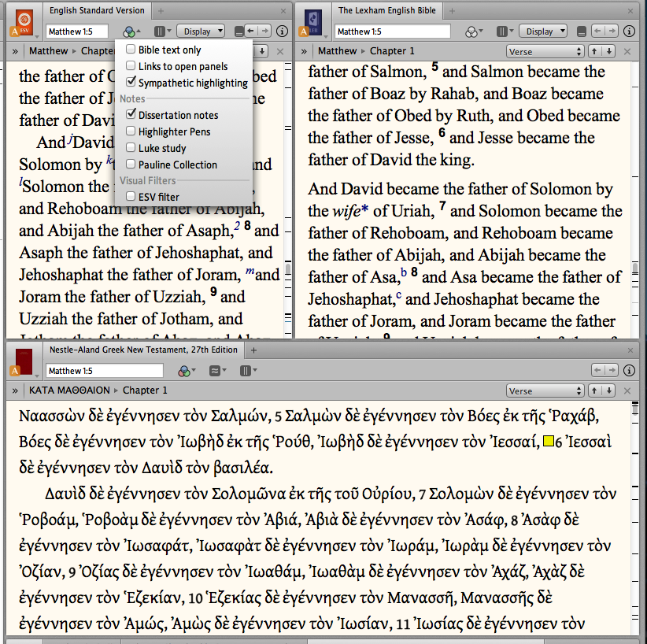The image size is (647, 644).
Task: Enable Links to open panels checkbox
Action: click(131, 66)
